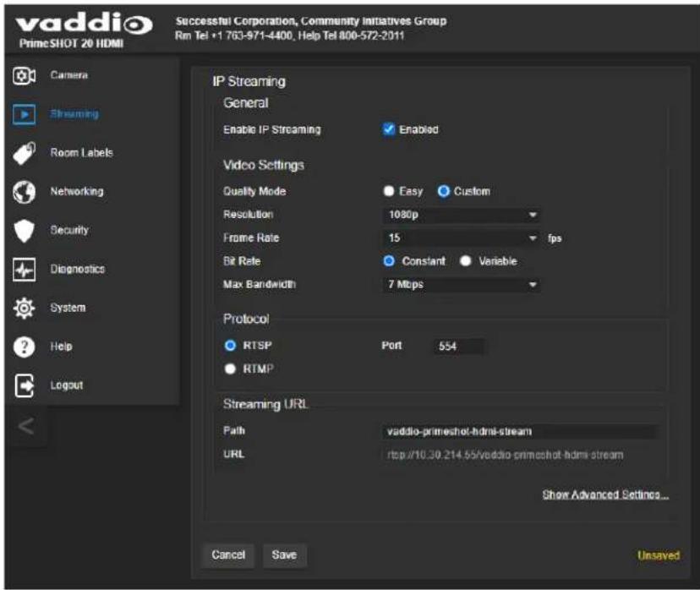This screenshot has height=590, width=700.
Task: Click the PrimeSHOT 20 HDMI model text
Action: [71, 43]
